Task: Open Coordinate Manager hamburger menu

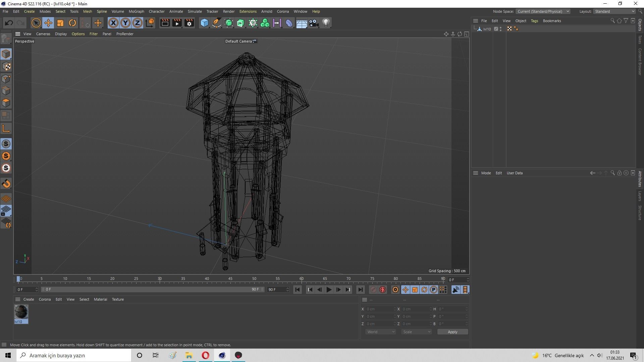Action: (365, 300)
